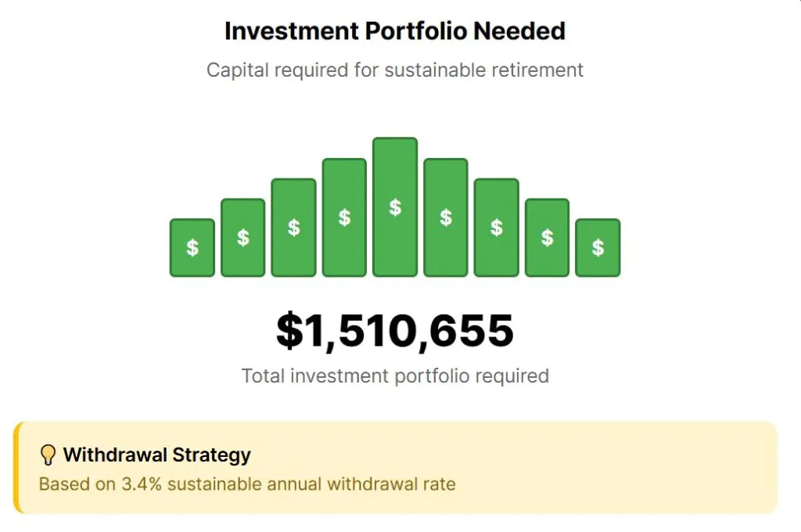
Task: Select the second green bar from right
Action: (547, 238)
